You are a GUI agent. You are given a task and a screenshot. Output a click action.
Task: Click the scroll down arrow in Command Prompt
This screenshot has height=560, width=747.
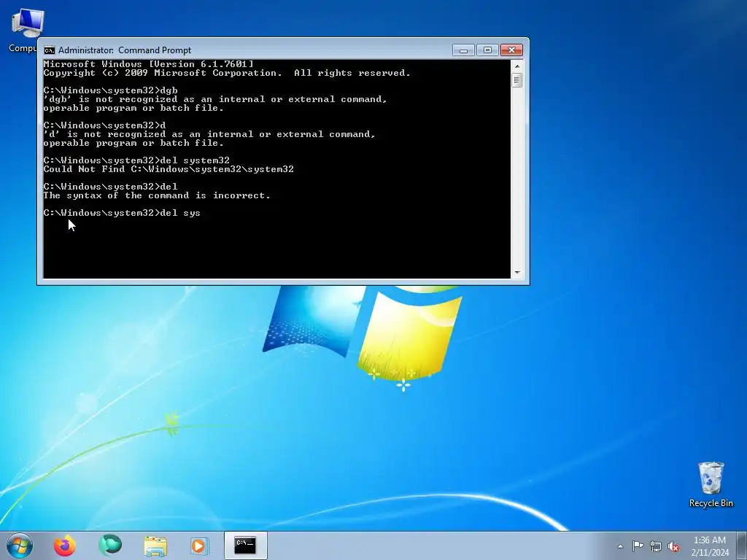517,273
